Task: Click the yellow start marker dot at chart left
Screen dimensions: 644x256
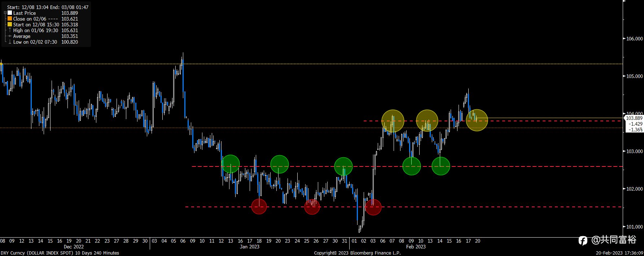Action: pos(1,64)
